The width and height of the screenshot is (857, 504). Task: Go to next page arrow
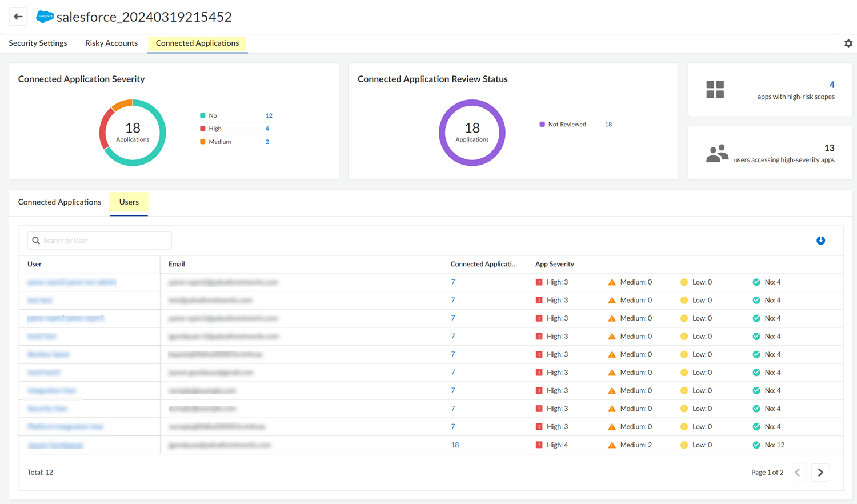click(x=820, y=473)
